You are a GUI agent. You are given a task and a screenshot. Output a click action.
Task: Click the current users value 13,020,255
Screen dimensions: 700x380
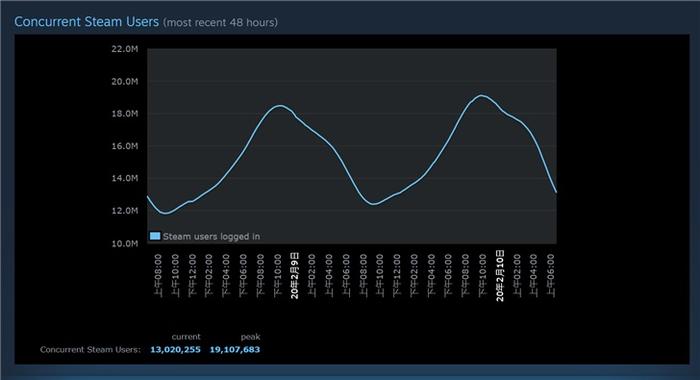[x=175, y=349]
